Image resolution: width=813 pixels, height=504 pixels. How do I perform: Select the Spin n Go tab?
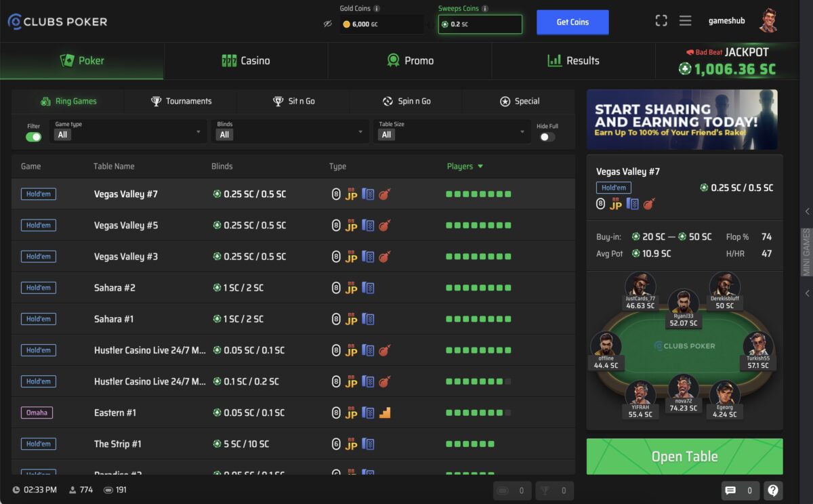[x=406, y=102]
